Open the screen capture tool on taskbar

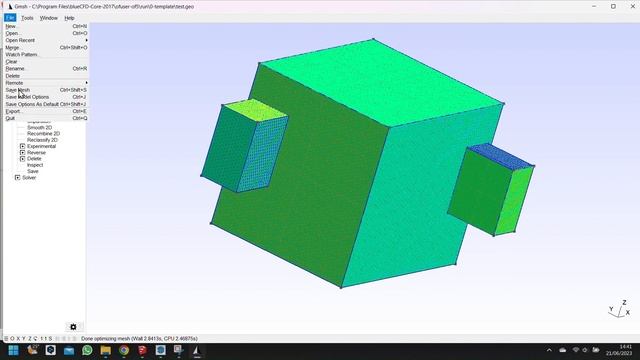(179, 350)
